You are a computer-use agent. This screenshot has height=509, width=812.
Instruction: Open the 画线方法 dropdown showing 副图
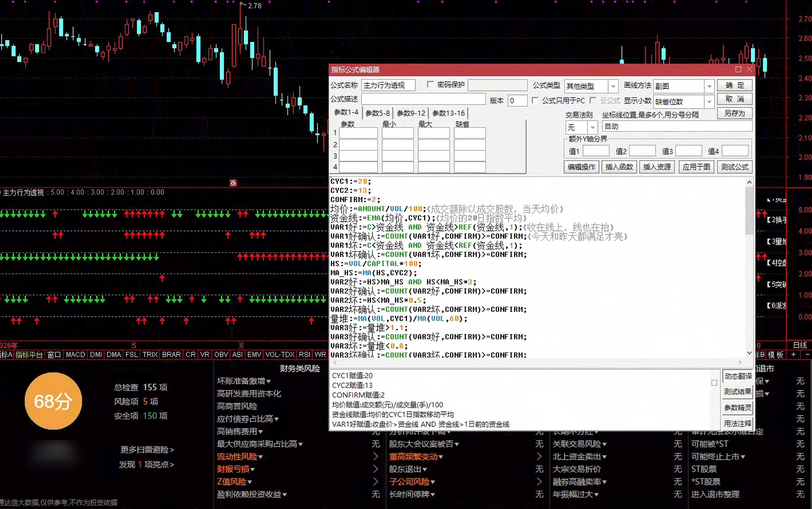709,86
